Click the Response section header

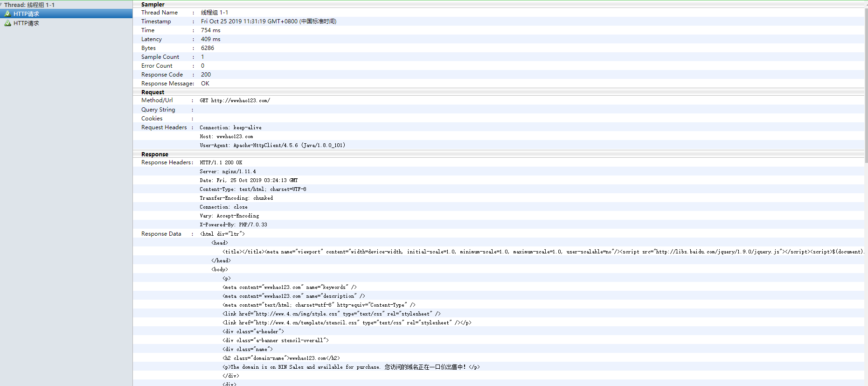tap(155, 154)
